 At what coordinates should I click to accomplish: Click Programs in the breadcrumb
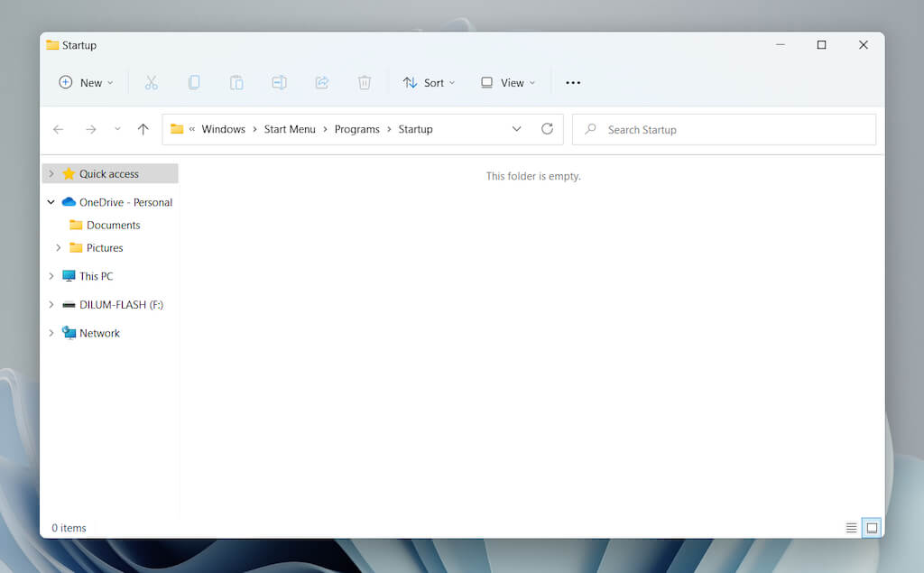(x=357, y=129)
